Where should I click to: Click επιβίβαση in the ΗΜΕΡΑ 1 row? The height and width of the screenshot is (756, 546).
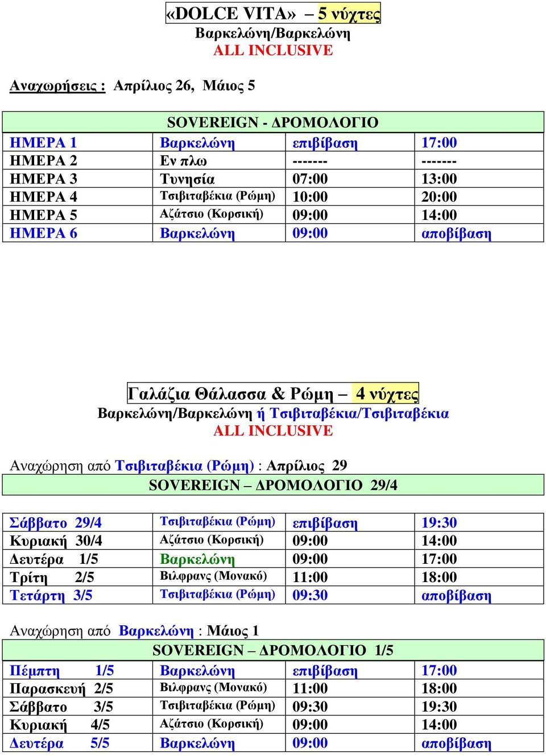click(325, 143)
